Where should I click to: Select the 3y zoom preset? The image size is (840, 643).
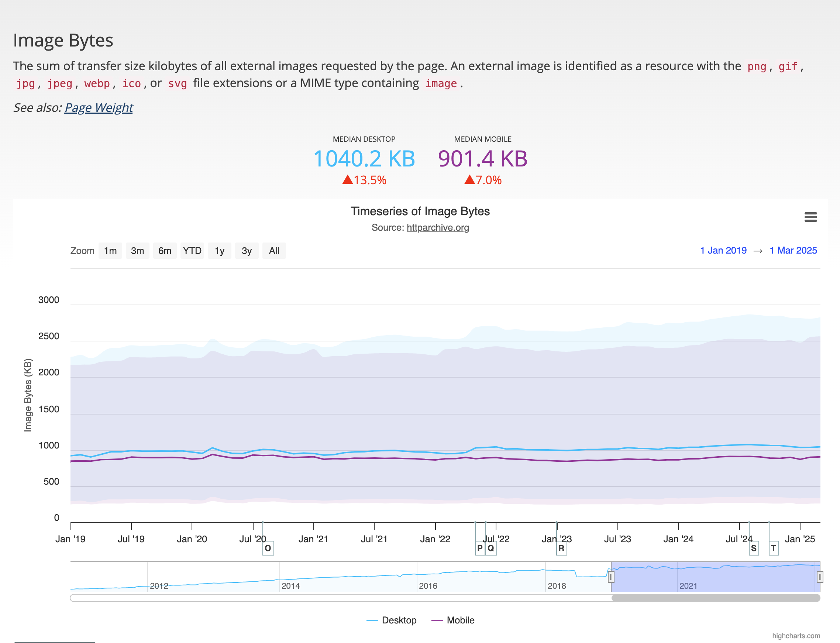(x=247, y=250)
